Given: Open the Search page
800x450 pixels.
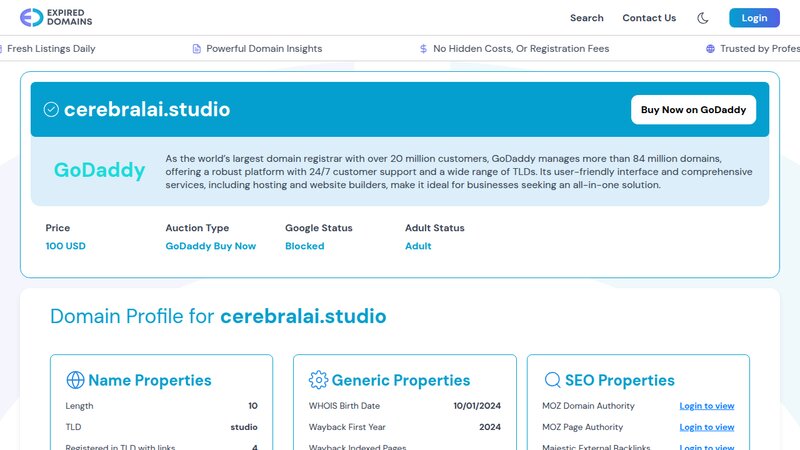Looking at the screenshot, I should pyautogui.click(x=587, y=18).
